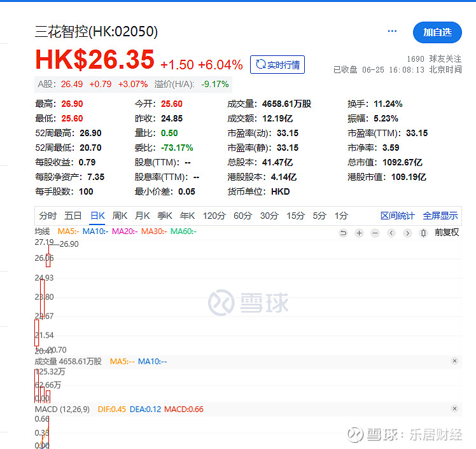Close the 成交量 volume indicator panel

click(x=454, y=361)
